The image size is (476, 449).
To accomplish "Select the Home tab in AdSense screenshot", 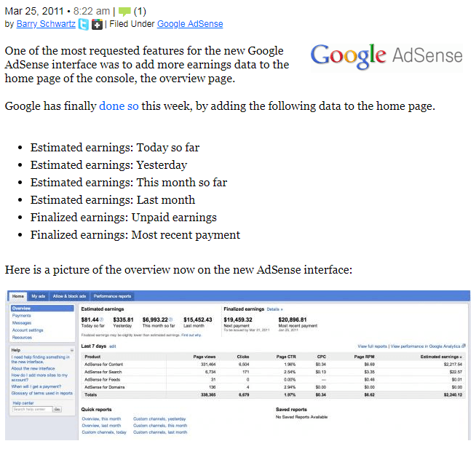I will (x=18, y=296).
